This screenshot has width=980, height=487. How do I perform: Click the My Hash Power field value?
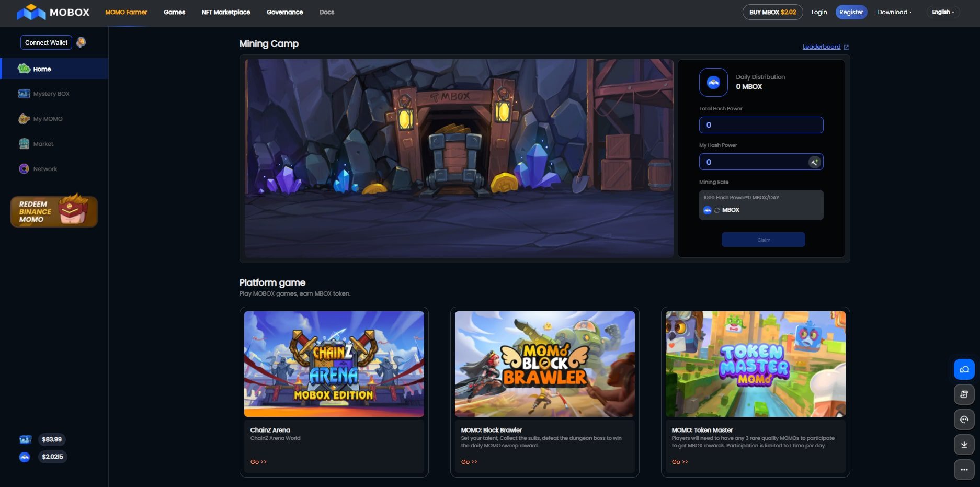click(x=709, y=162)
